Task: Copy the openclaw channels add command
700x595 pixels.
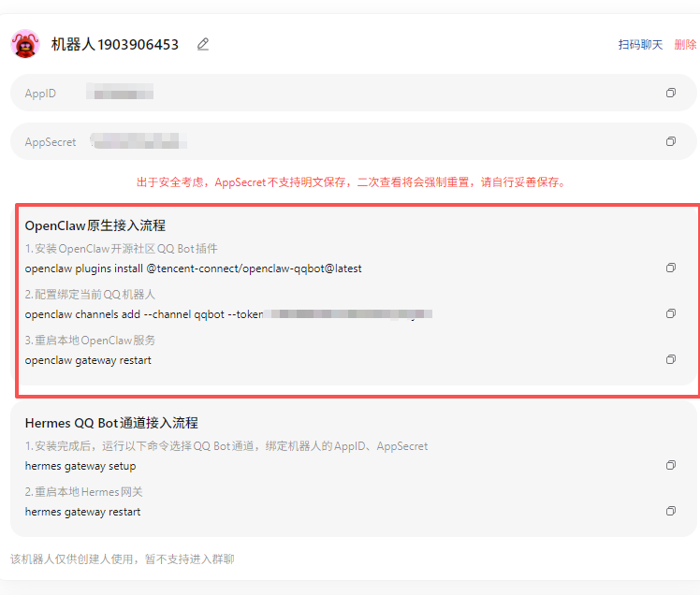Action: [x=671, y=313]
